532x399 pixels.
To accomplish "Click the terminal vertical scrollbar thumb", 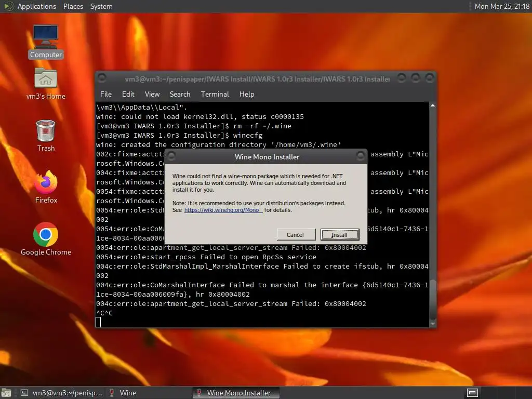I will click(433, 300).
